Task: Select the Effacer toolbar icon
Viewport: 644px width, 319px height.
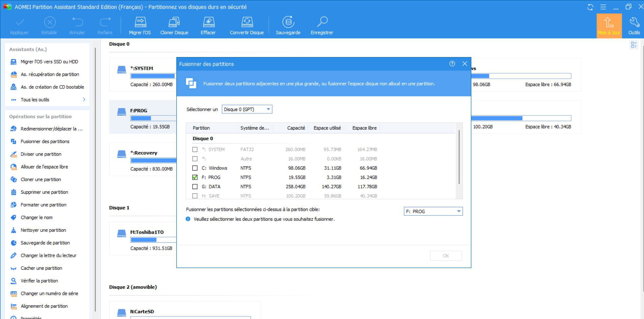Action: (208, 22)
